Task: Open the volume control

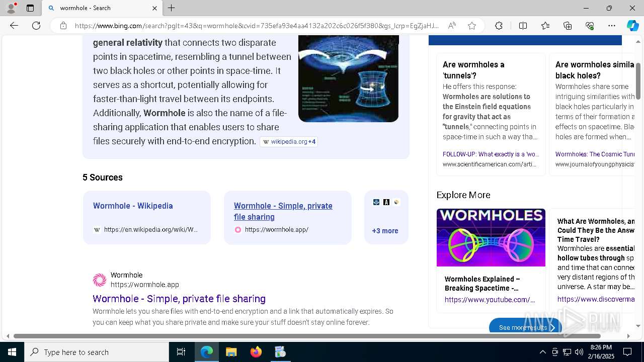Action: coord(579,352)
